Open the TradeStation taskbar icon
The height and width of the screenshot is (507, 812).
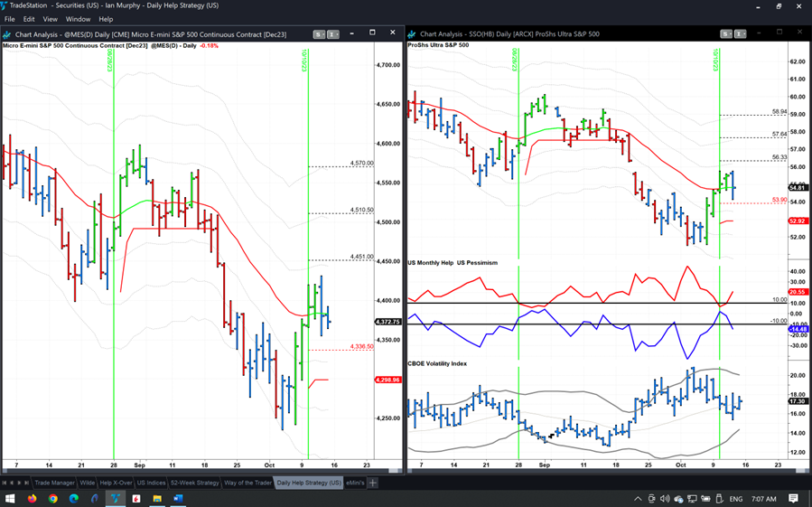pyautogui.click(x=116, y=499)
